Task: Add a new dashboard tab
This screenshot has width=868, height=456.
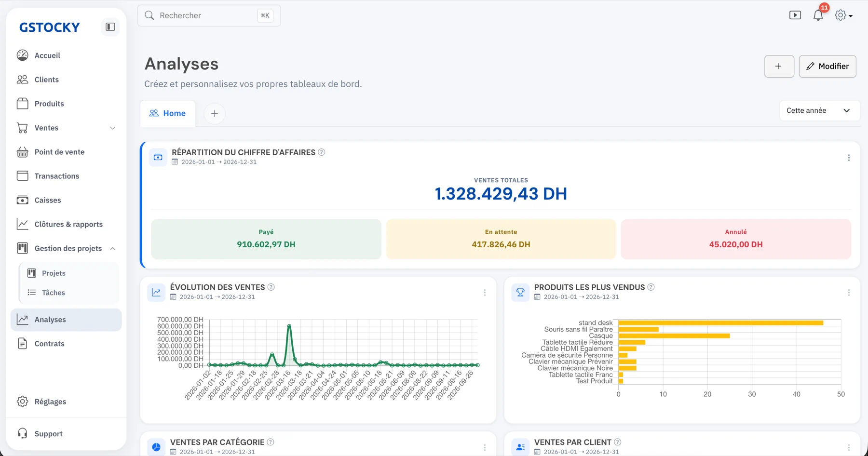Action: [215, 113]
